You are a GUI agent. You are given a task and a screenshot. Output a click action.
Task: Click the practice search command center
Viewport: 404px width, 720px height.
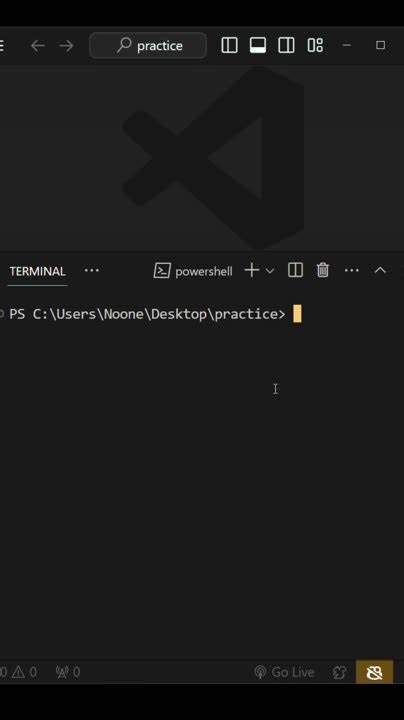pos(148,45)
